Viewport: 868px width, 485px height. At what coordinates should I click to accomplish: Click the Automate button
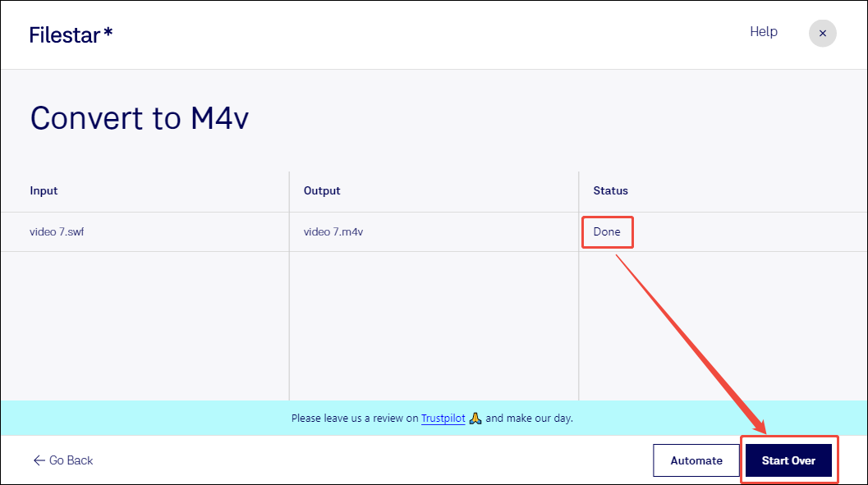696,460
